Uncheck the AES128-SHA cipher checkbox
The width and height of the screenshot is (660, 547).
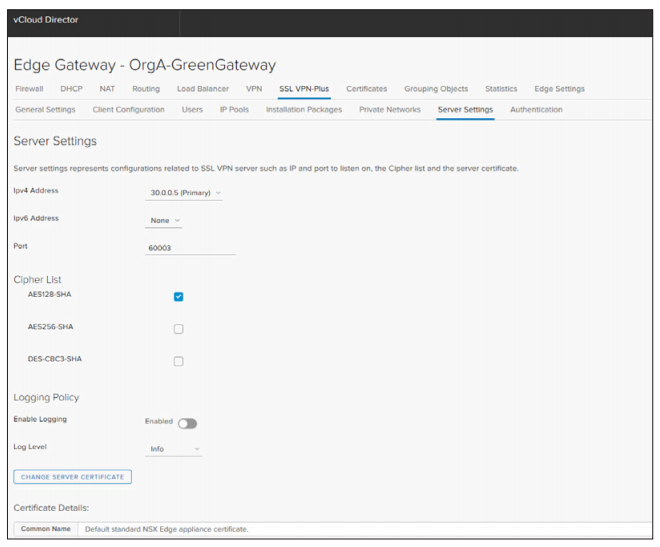178,297
